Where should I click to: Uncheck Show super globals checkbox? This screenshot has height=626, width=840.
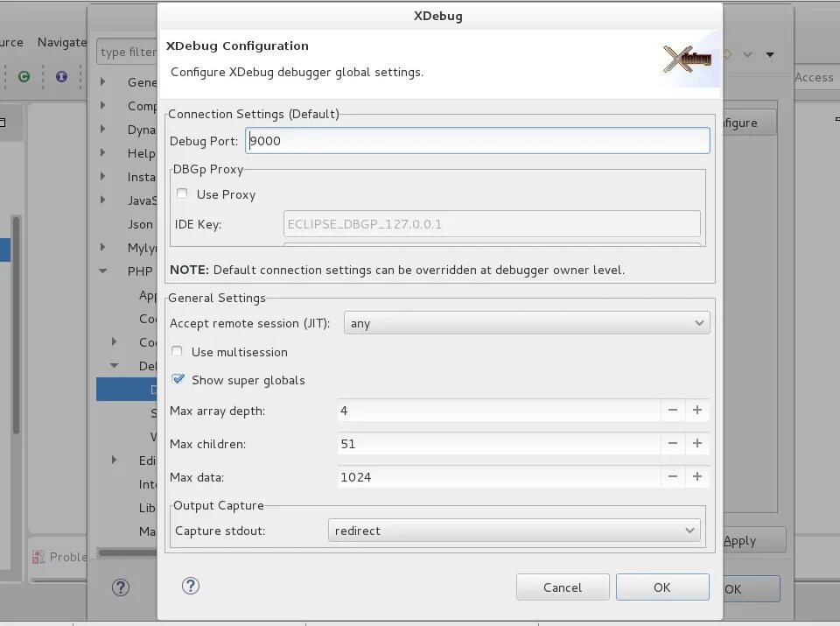tap(178, 379)
